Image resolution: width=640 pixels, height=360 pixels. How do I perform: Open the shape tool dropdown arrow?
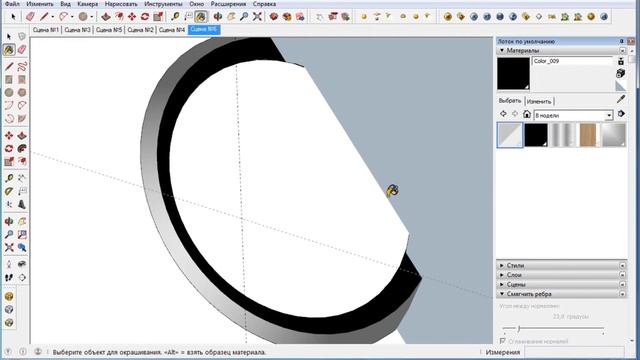click(x=91, y=17)
